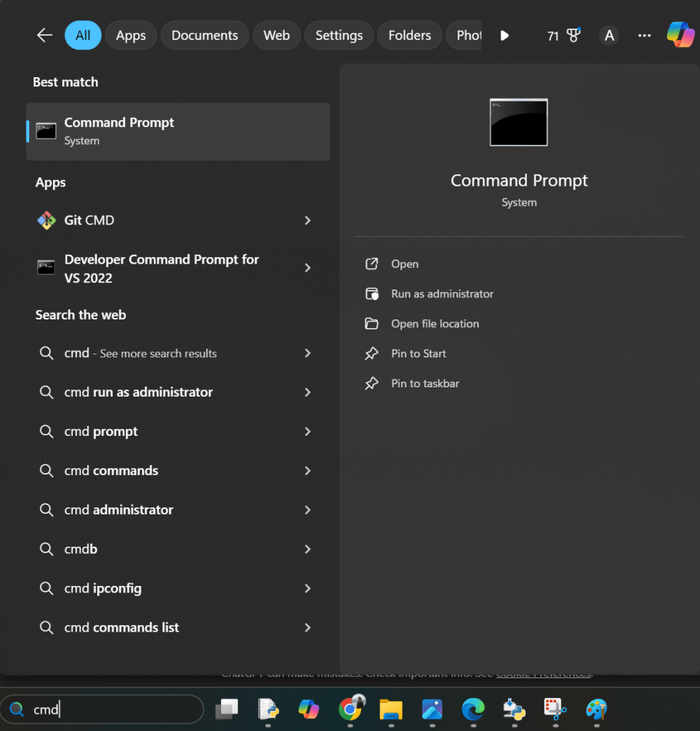The height and width of the screenshot is (731, 700).
Task: Click Run as administrator for Command Prompt
Action: [x=442, y=294]
